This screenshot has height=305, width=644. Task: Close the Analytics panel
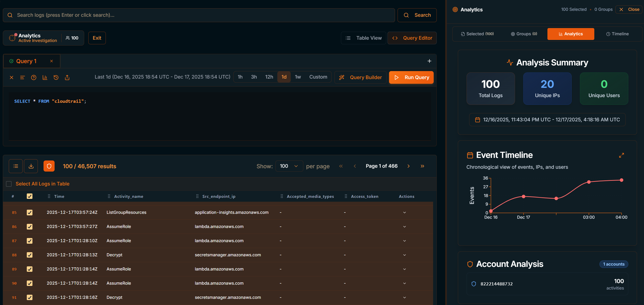pos(629,10)
